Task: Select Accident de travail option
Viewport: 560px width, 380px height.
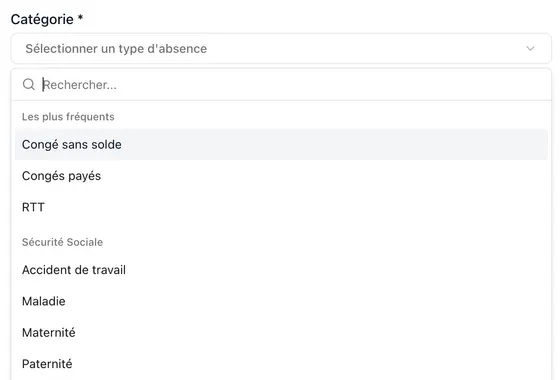Action: click(281, 270)
